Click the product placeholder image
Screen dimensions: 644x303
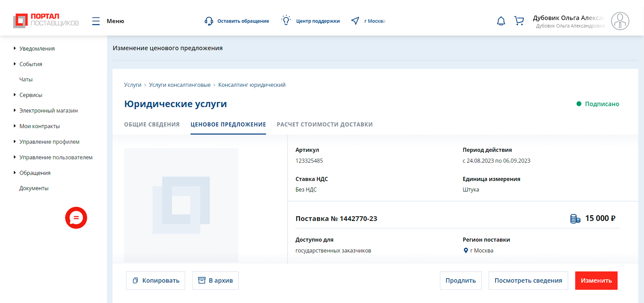tap(181, 205)
